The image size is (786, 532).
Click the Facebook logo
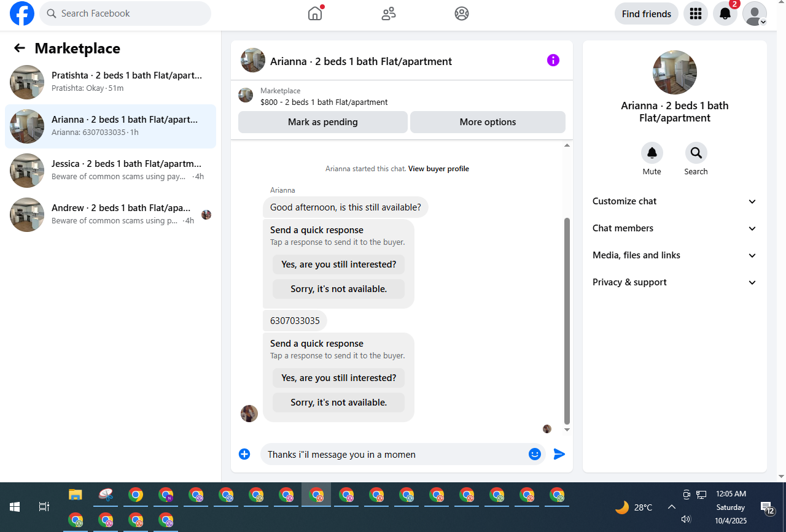click(x=22, y=13)
